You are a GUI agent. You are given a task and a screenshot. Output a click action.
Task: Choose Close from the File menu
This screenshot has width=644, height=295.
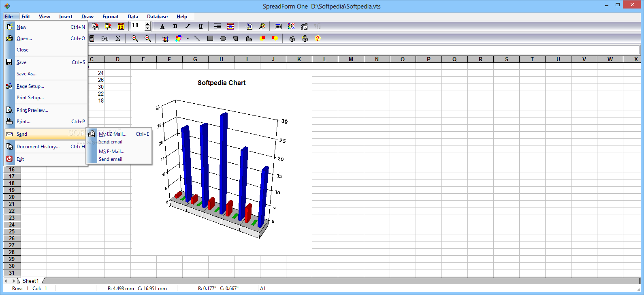click(x=46, y=50)
